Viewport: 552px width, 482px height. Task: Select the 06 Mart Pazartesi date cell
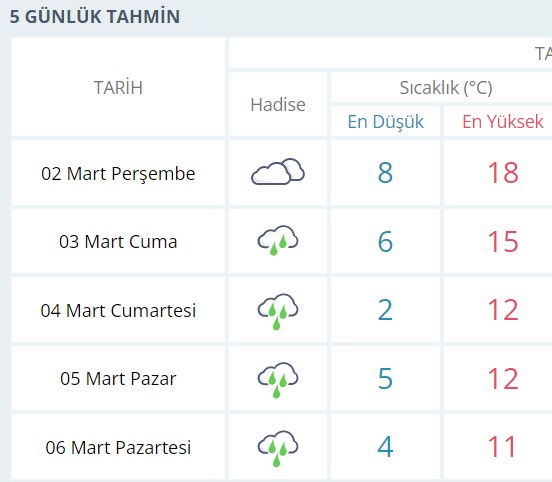click(x=118, y=447)
